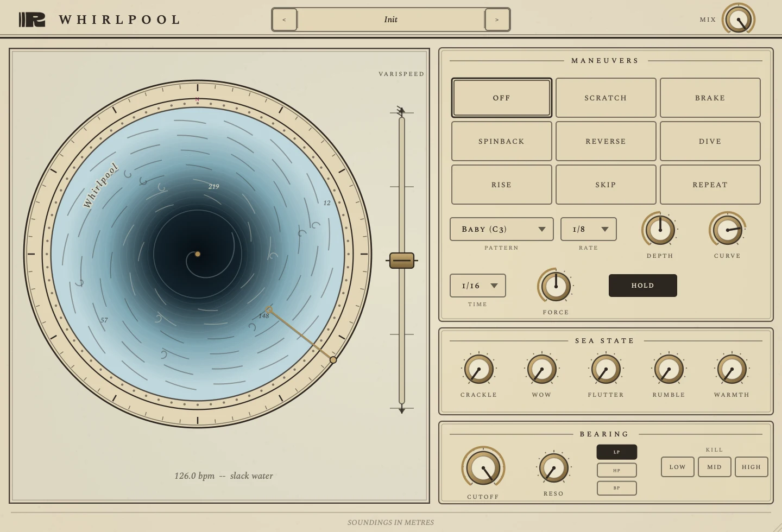Open the 1/8 rate dropdown
782x532 pixels.
click(x=589, y=229)
